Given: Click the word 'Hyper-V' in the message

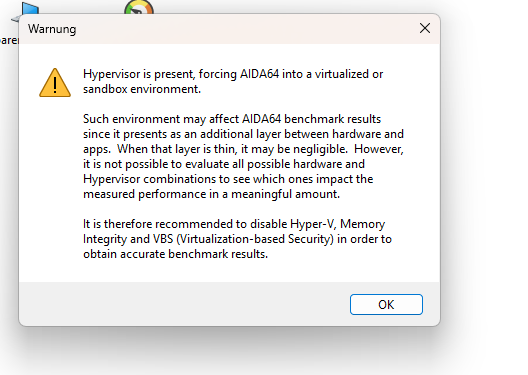Looking at the screenshot, I should click(312, 224).
